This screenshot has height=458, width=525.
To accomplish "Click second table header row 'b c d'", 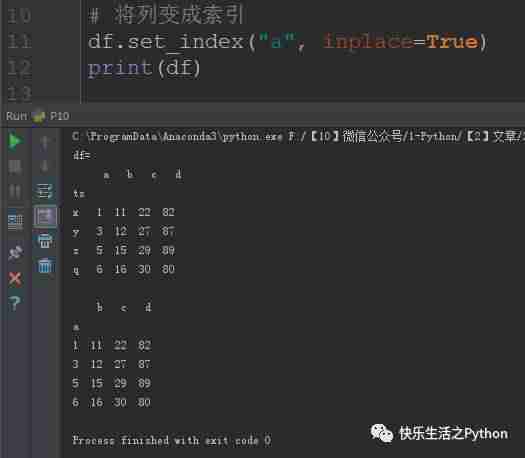I will pos(124,307).
